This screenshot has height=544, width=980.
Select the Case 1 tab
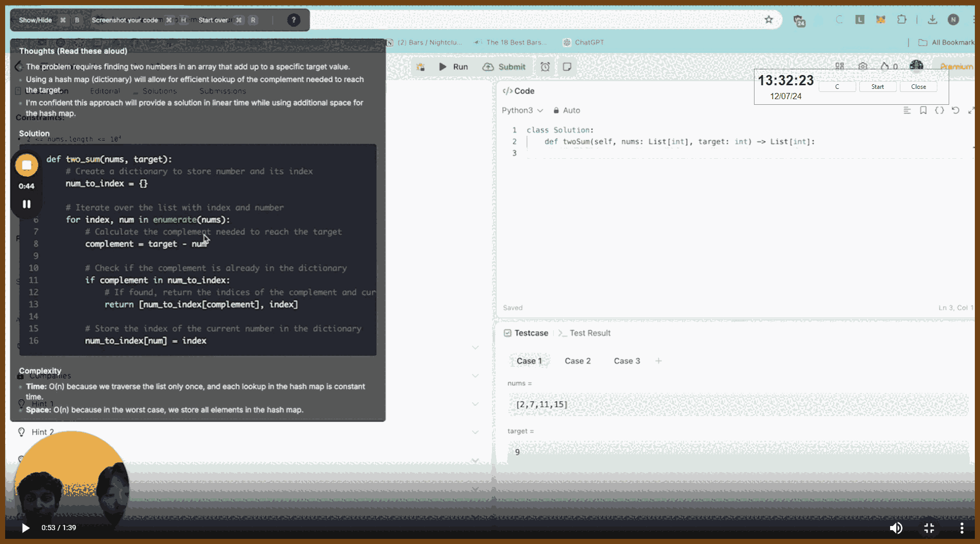coord(529,361)
